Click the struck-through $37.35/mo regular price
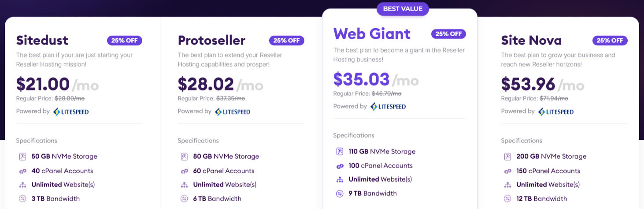This screenshot has width=644, height=209. (230, 98)
